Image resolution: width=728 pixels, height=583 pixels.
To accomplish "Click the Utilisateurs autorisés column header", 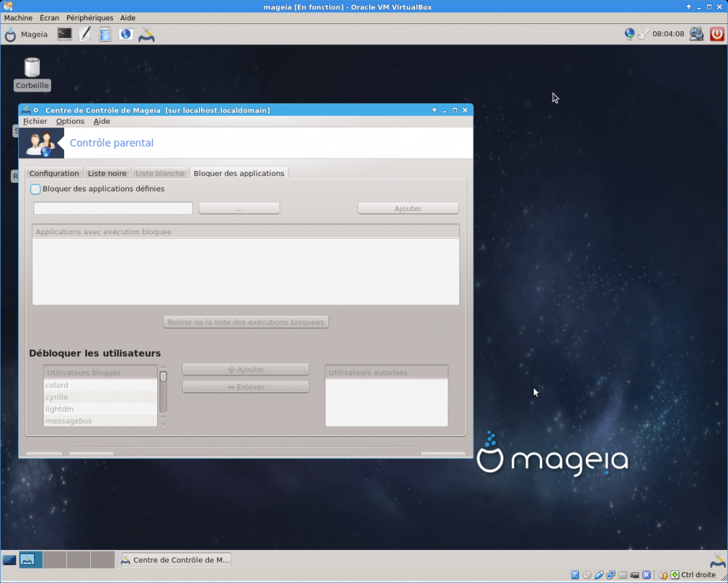I will pyautogui.click(x=387, y=372).
